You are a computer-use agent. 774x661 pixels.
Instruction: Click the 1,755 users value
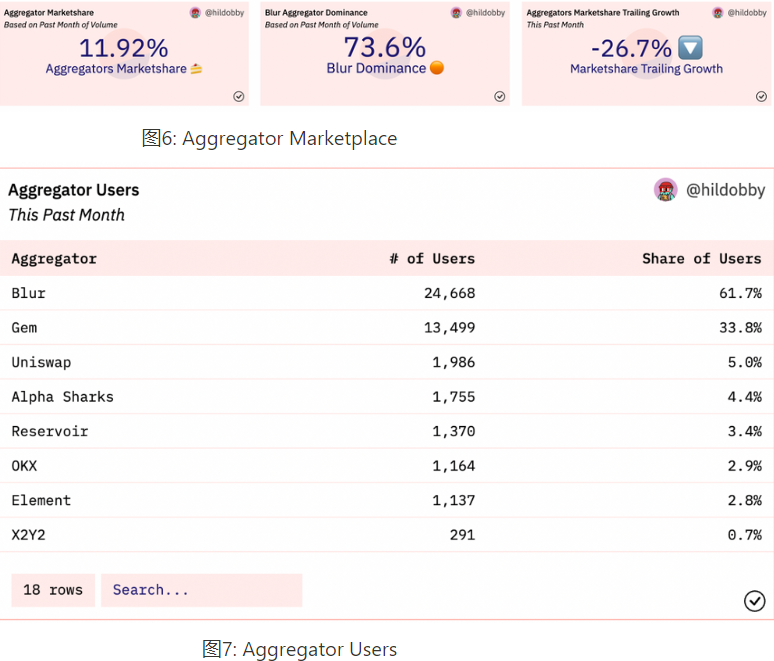[454, 397]
